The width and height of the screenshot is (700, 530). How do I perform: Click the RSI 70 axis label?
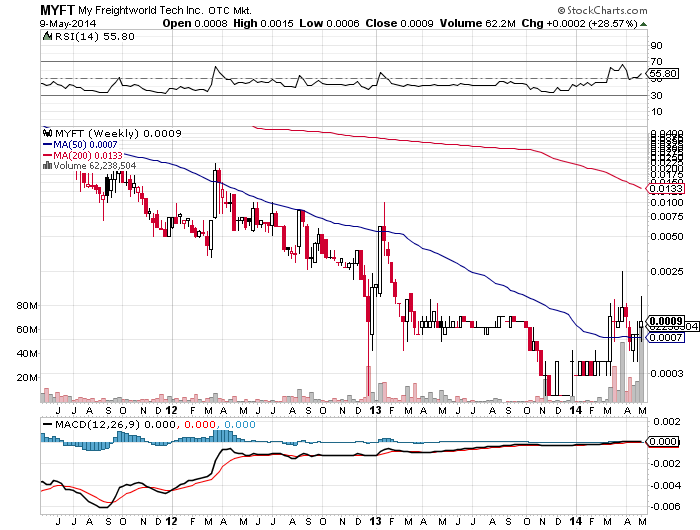[x=656, y=62]
